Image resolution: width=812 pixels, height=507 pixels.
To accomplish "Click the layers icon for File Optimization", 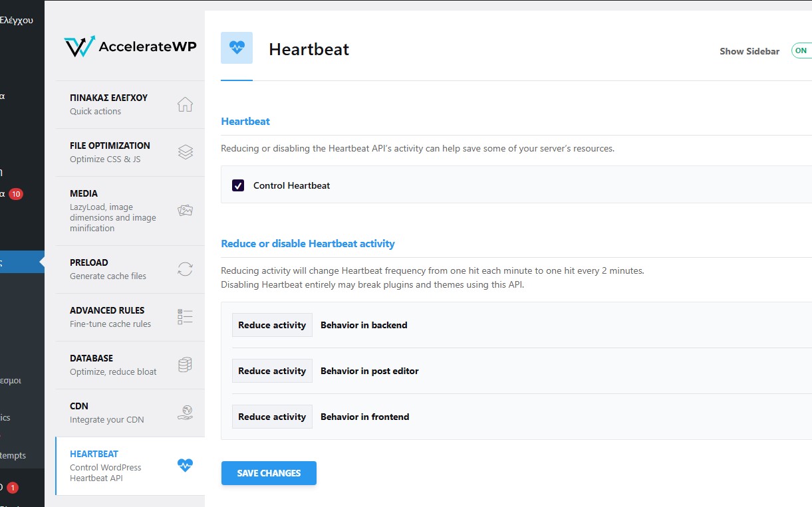I will [x=185, y=152].
